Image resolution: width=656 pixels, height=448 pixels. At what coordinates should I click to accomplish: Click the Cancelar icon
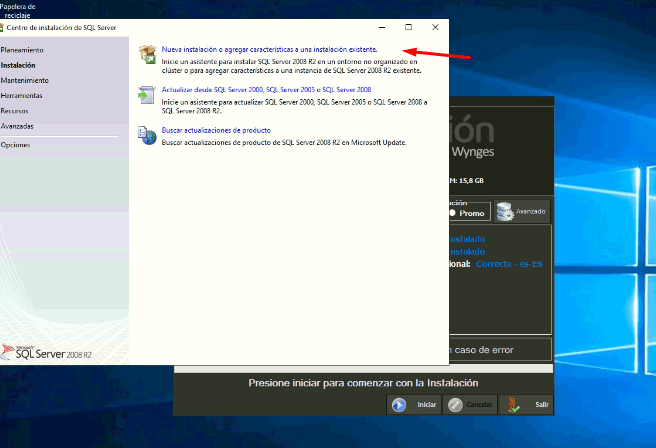pos(456,405)
